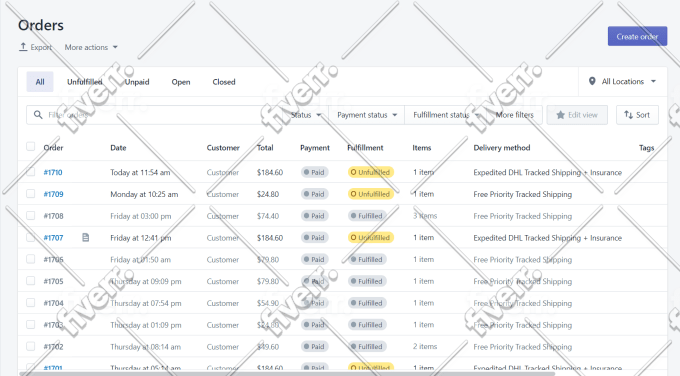The image size is (680, 376).
Task: Click the Fulfilled badge on order #1704
Action: pyautogui.click(x=367, y=303)
